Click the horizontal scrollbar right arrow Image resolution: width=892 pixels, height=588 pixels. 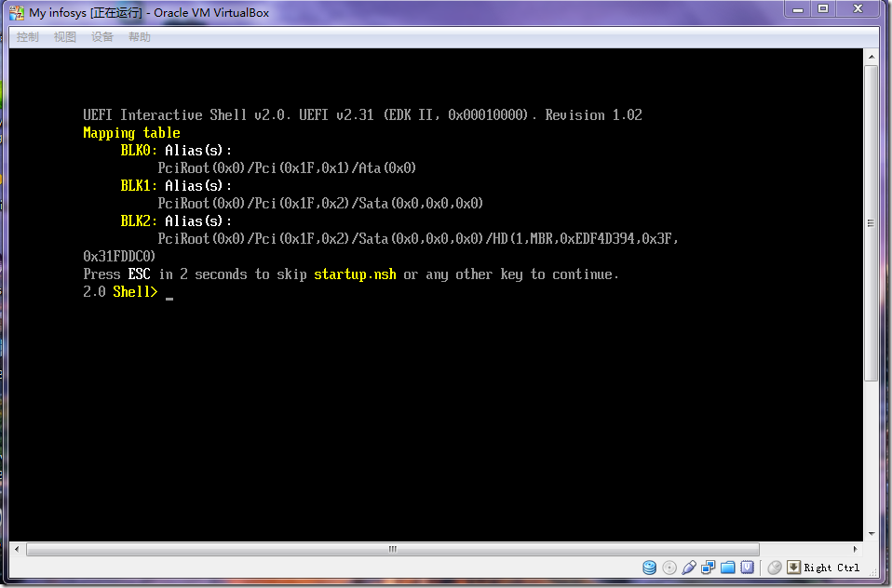[x=855, y=549]
